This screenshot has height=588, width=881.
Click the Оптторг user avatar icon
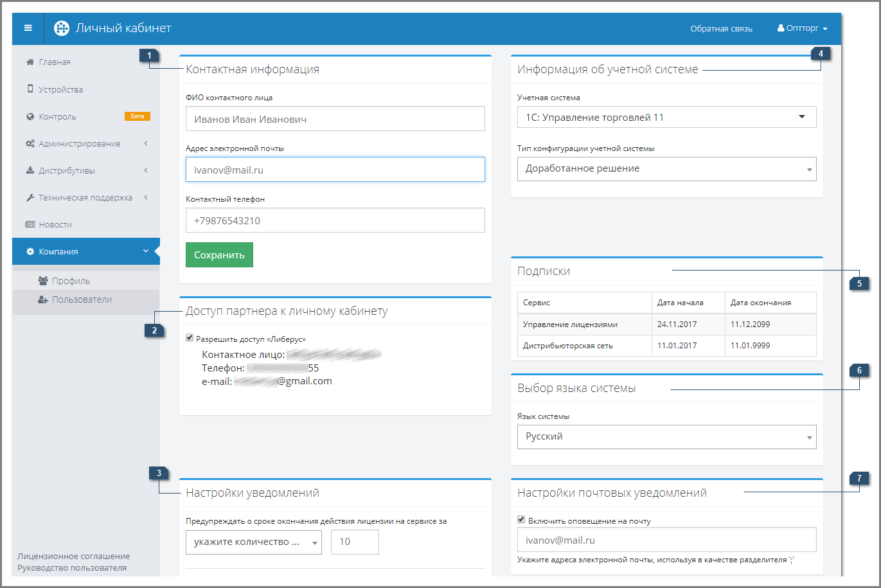[781, 28]
